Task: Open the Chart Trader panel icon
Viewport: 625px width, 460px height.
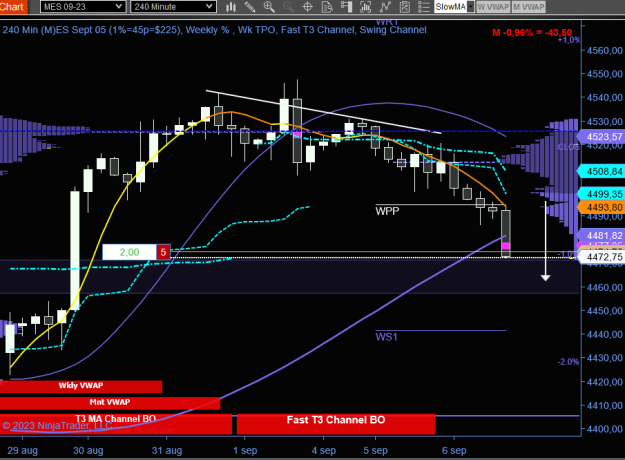Action: [346, 7]
